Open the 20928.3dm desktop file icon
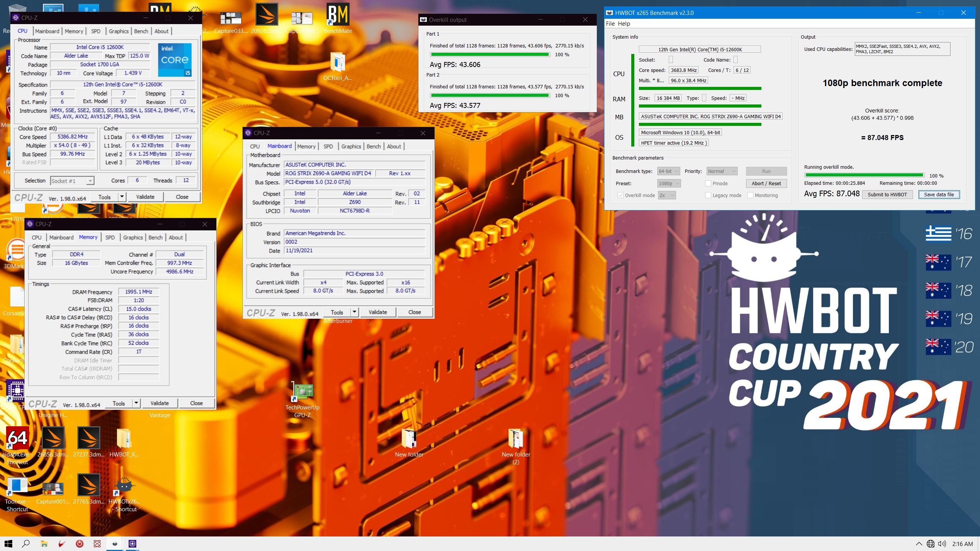The width and height of the screenshot is (980, 551). 267,18
